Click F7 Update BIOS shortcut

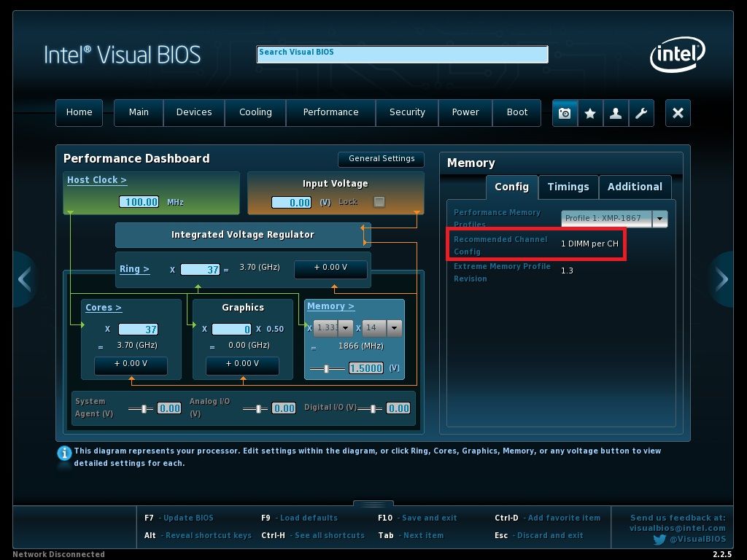click(179, 518)
